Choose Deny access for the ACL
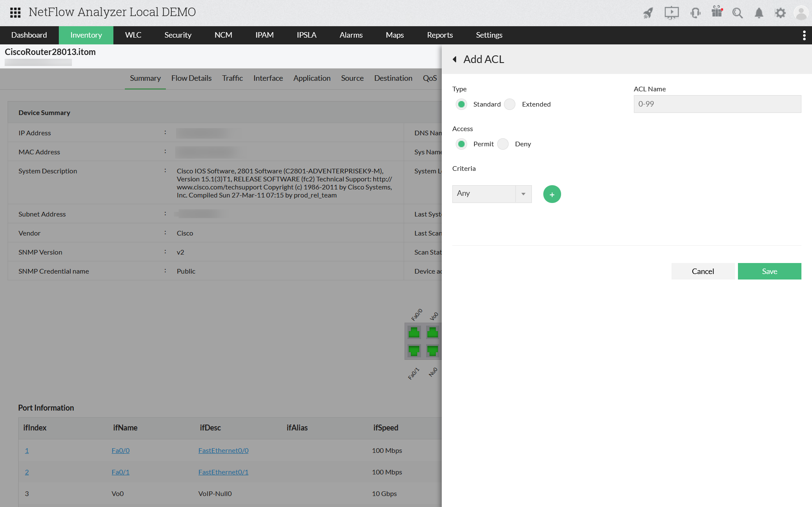Image resolution: width=812 pixels, height=507 pixels. [x=503, y=144]
